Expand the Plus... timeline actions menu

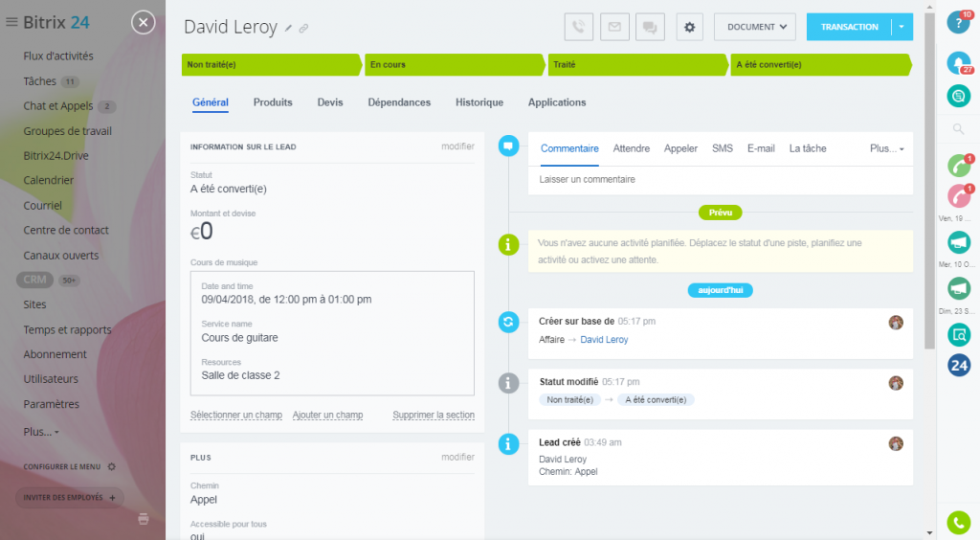(887, 148)
